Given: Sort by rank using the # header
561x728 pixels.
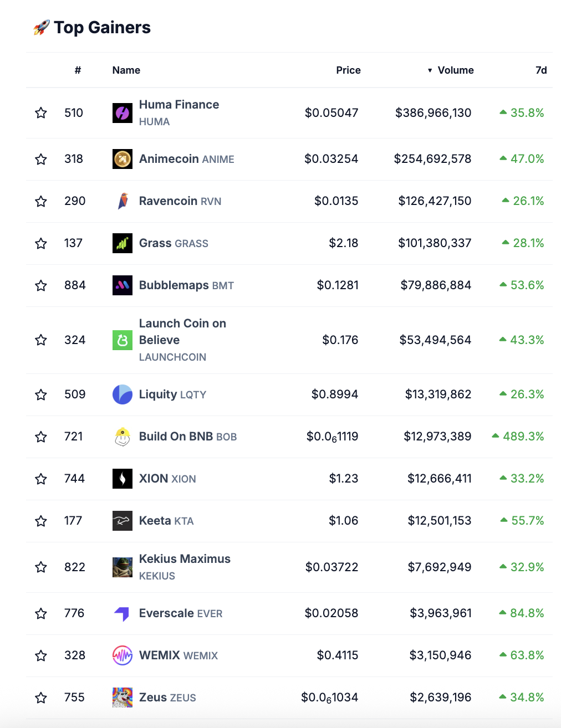Looking at the screenshot, I should [78, 70].
